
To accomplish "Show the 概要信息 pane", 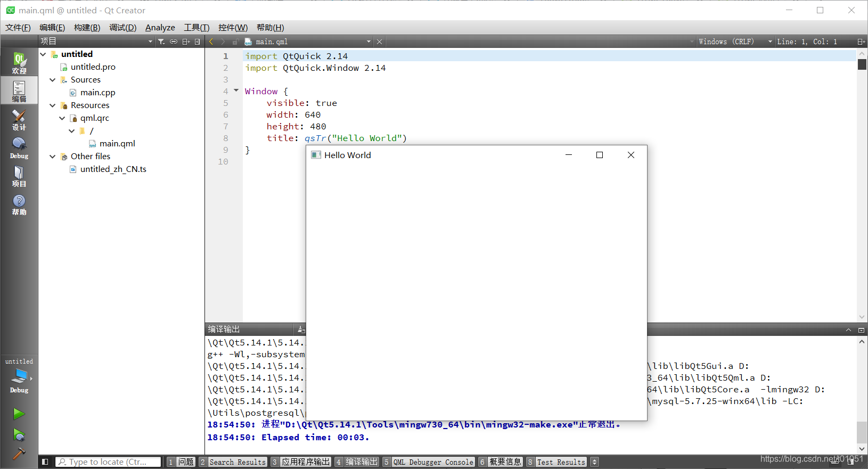I will [501, 462].
